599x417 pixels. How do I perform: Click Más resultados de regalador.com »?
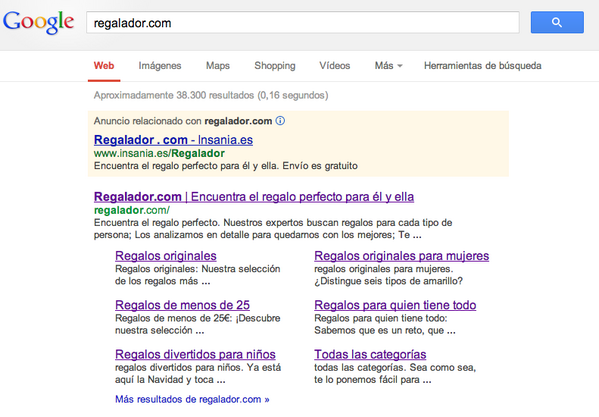192,399
